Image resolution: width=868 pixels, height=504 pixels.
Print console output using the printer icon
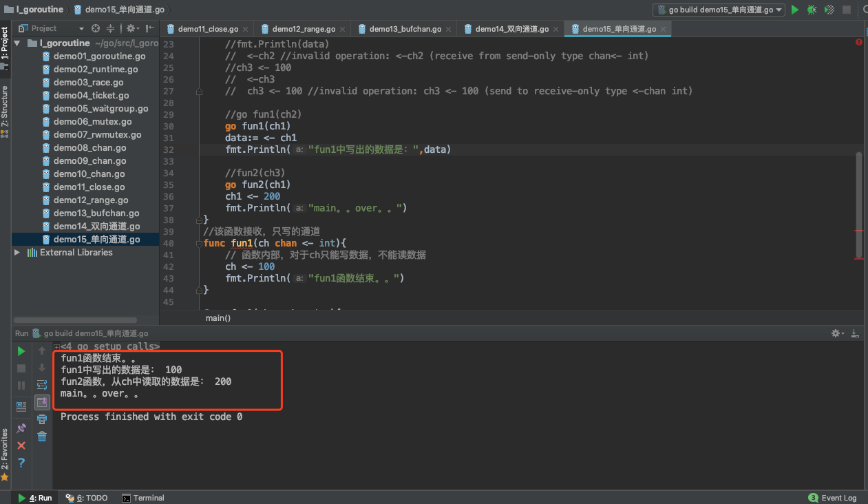tap(42, 419)
